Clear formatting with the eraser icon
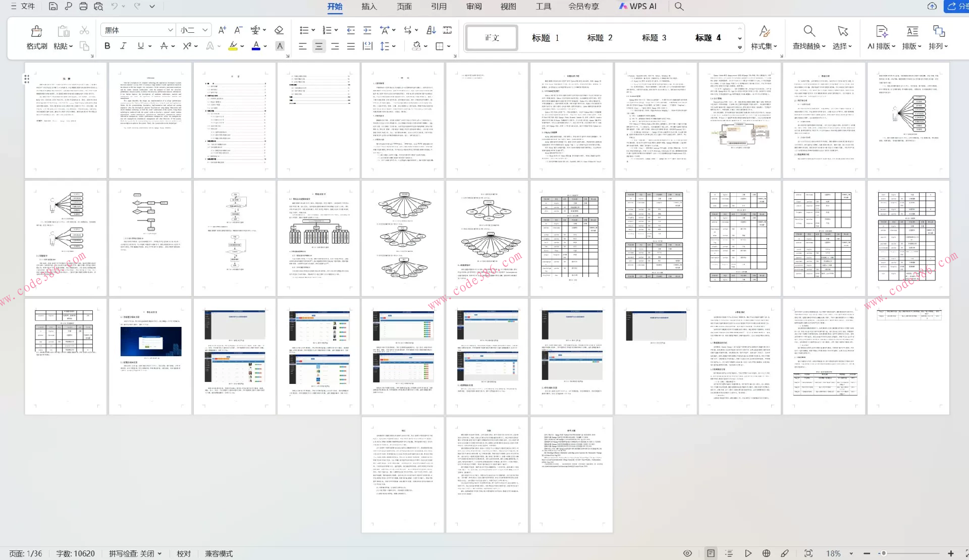This screenshot has width=969, height=560. (x=279, y=30)
